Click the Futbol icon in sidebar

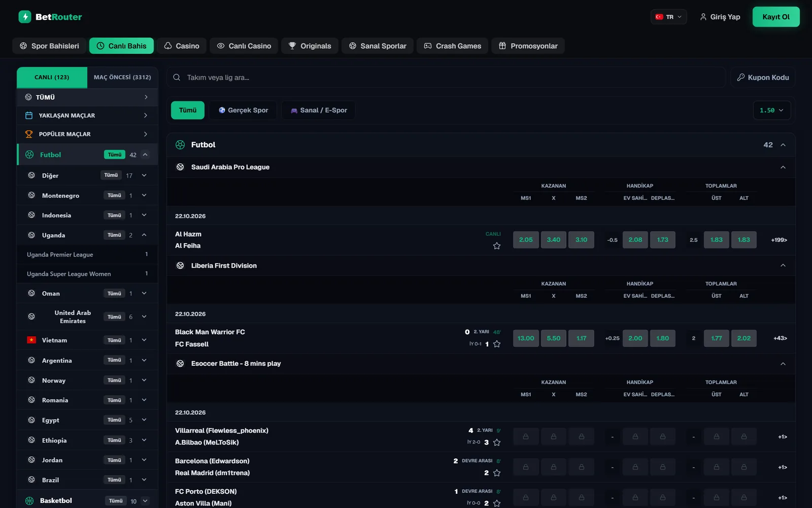tap(29, 154)
